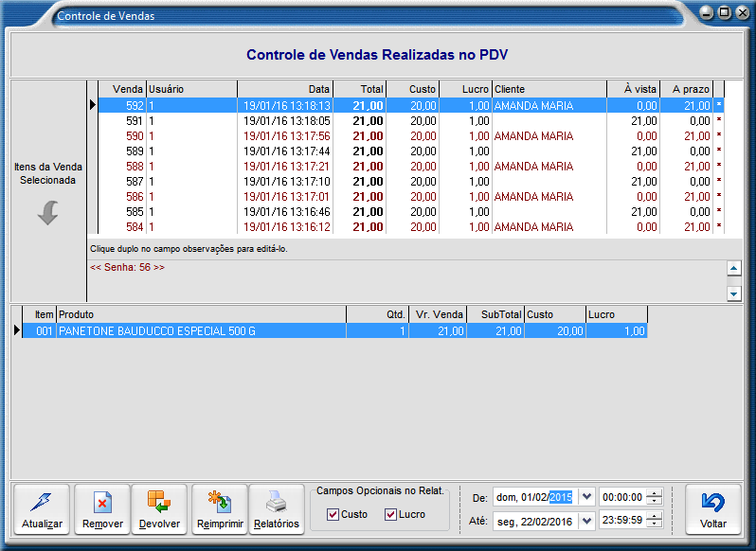Toggle the Custo checkbox
The width and height of the screenshot is (756, 551).
333,514
